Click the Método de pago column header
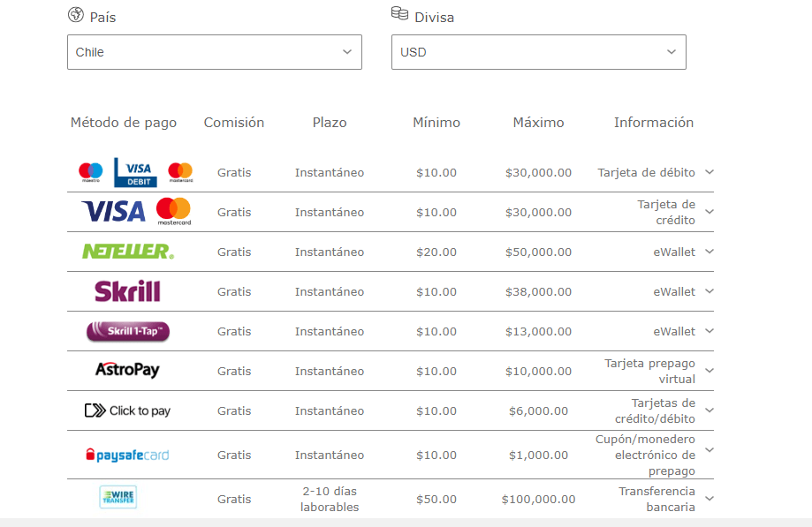Viewport: 812px width, 527px height. pos(123,123)
